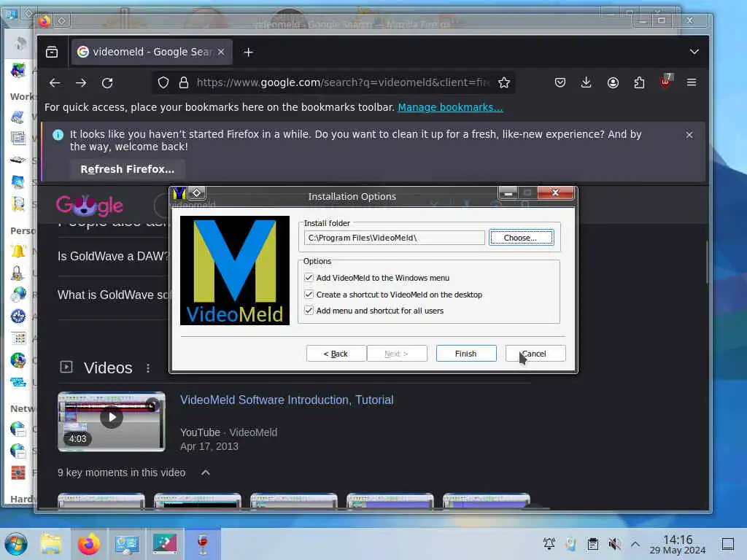This screenshot has width=747, height=560.
Task: Click Finish to complete the installation
Action: pos(466,354)
